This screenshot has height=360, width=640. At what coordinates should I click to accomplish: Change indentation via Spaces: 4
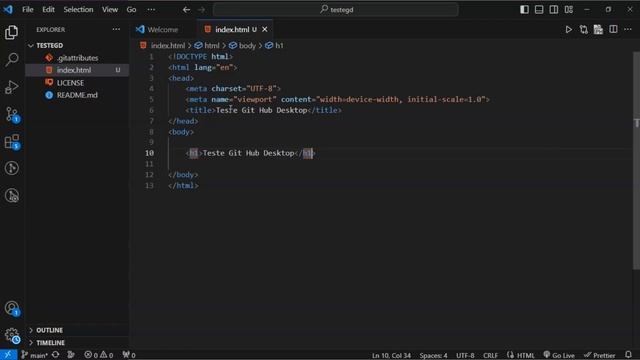[x=433, y=356]
